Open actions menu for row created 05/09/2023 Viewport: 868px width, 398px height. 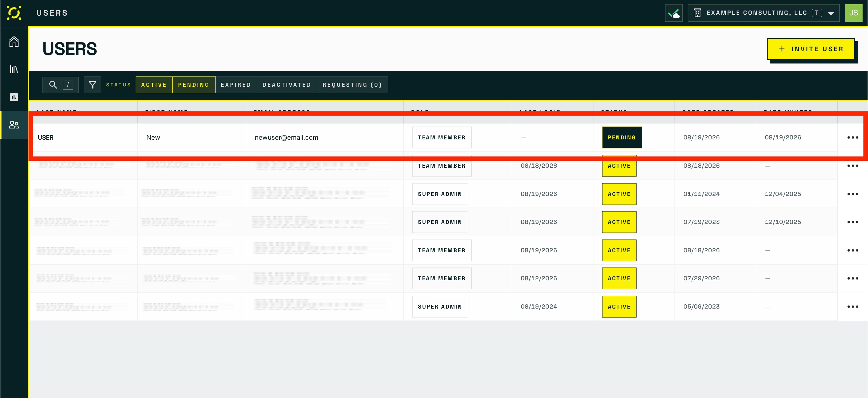point(853,306)
